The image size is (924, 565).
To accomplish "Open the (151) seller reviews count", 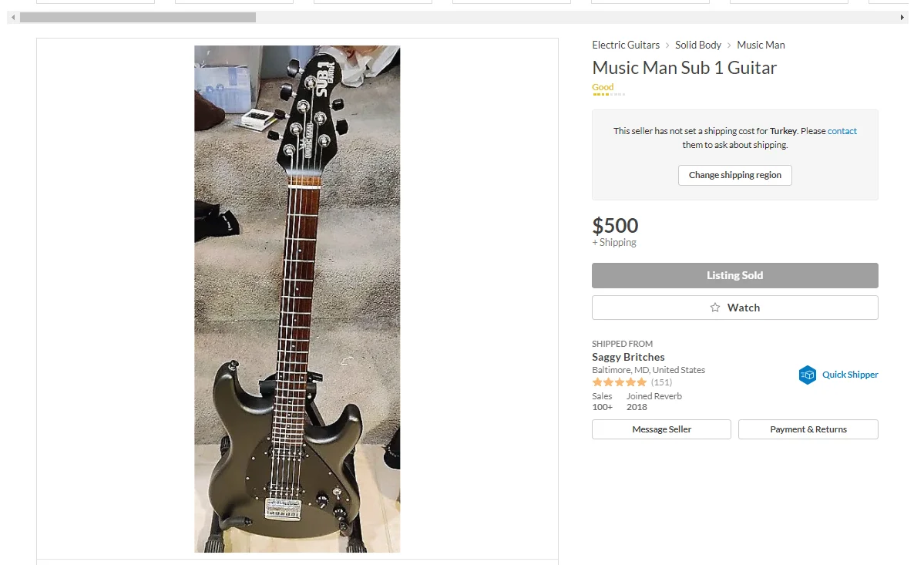I will click(x=661, y=382).
